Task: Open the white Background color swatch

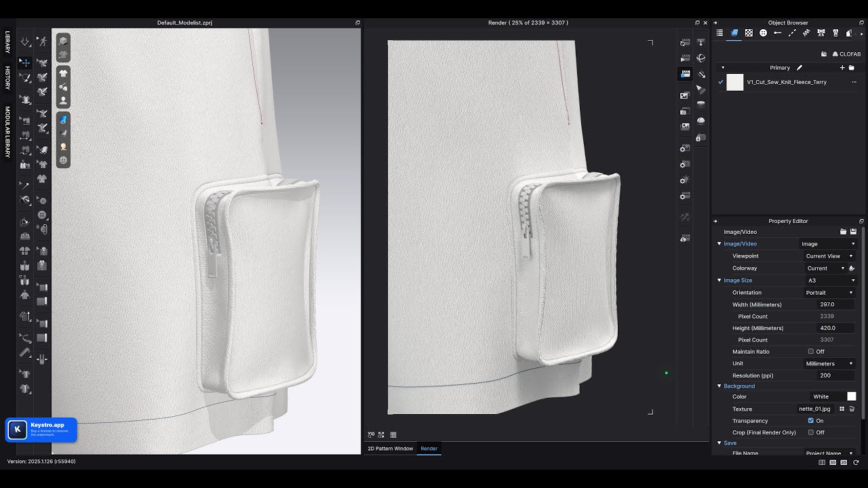Action: pyautogui.click(x=852, y=396)
